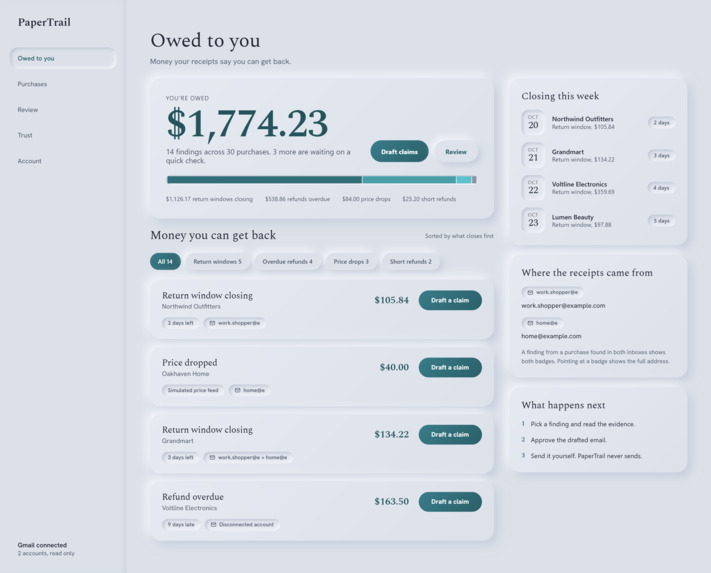Viewport: 711px width, 573px height.
Task: Draft a claim for Grandmart
Action: point(450,434)
